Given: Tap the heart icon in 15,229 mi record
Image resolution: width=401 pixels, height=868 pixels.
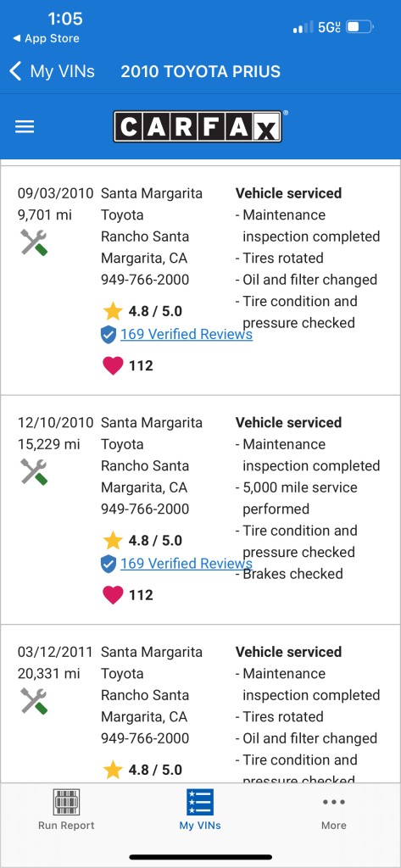Looking at the screenshot, I should [113, 595].
